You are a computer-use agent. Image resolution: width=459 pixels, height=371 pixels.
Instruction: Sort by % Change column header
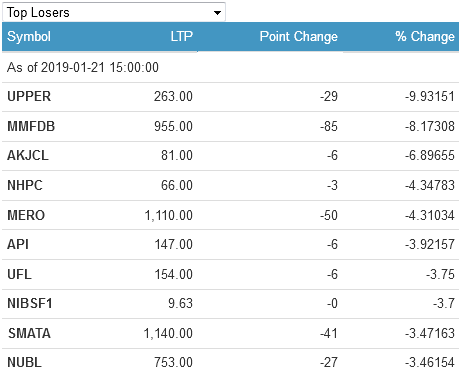(425, 36)
